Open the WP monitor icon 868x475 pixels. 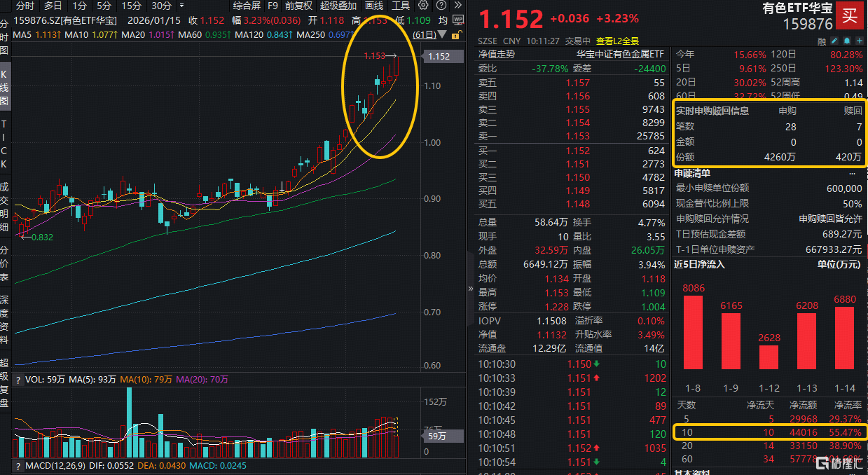click(x=458, y=20)
